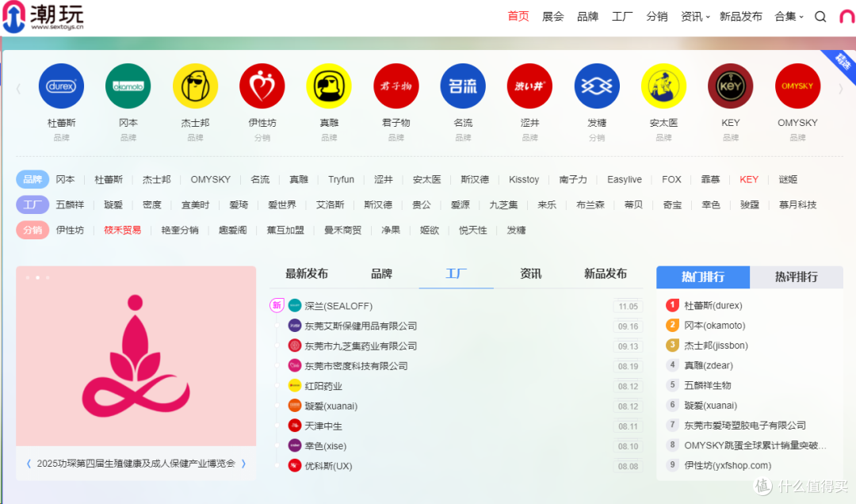This screenshot has width=856, height=504.
Task: Show previous brands with carousel left arrow
Action: tap(18, 89)
